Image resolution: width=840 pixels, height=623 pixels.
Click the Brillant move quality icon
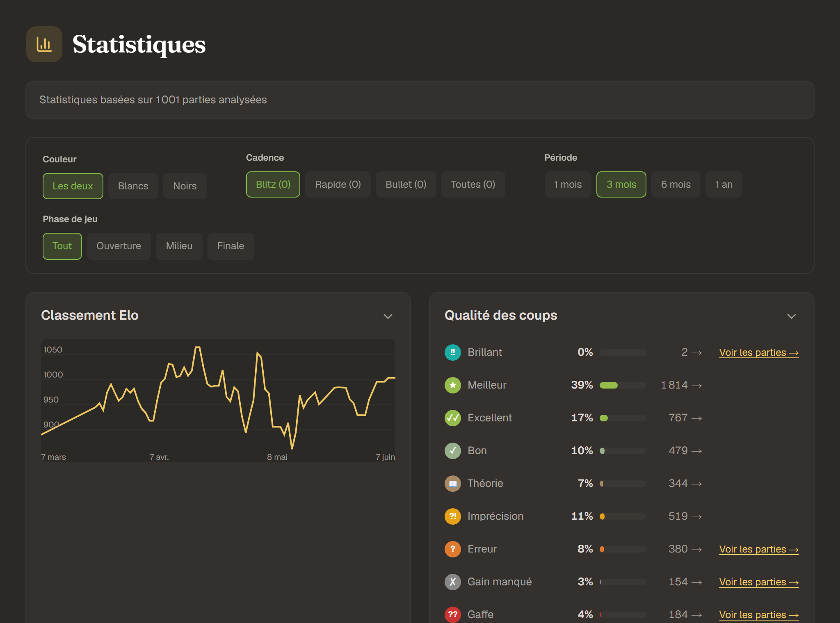click(x=453, y=352)
